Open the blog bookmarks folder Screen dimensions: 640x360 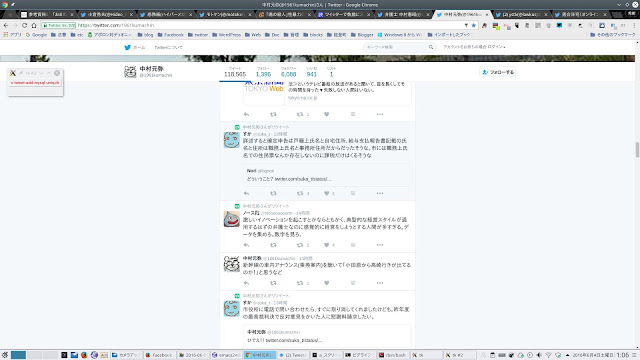[x=145, y=35]
